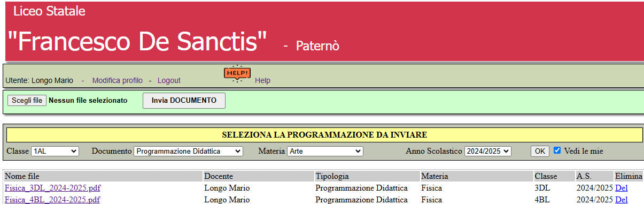This screenshot has width=644, height=204.
Task: Click the OK button
Action: click(x=540, y=152)
